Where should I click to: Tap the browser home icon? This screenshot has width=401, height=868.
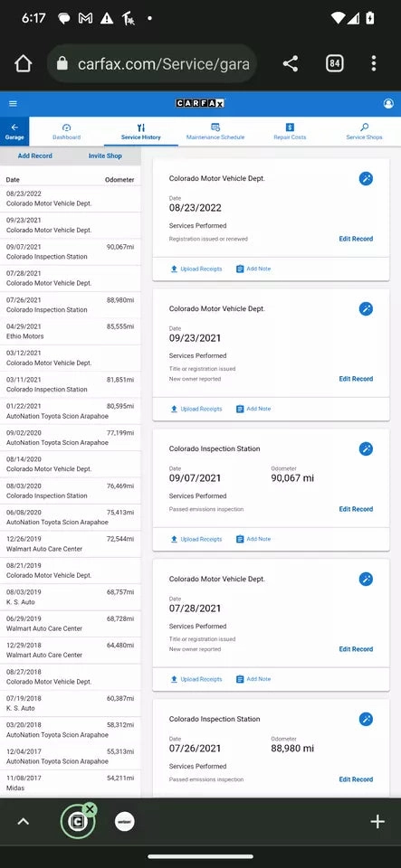(23, 63)
